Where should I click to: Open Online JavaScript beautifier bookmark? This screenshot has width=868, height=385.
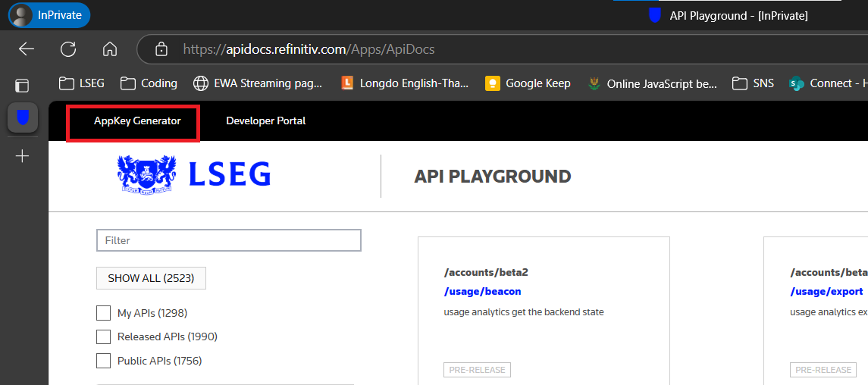[x=652, y=83]
